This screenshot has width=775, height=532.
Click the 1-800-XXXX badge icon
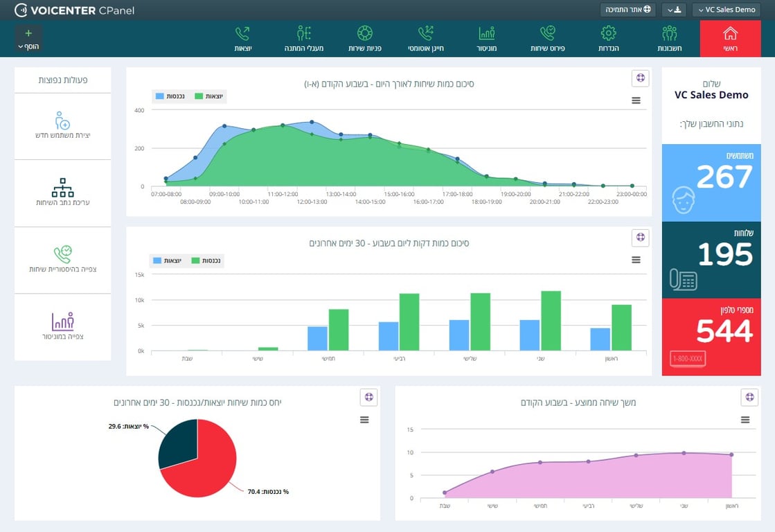(688, 358)
